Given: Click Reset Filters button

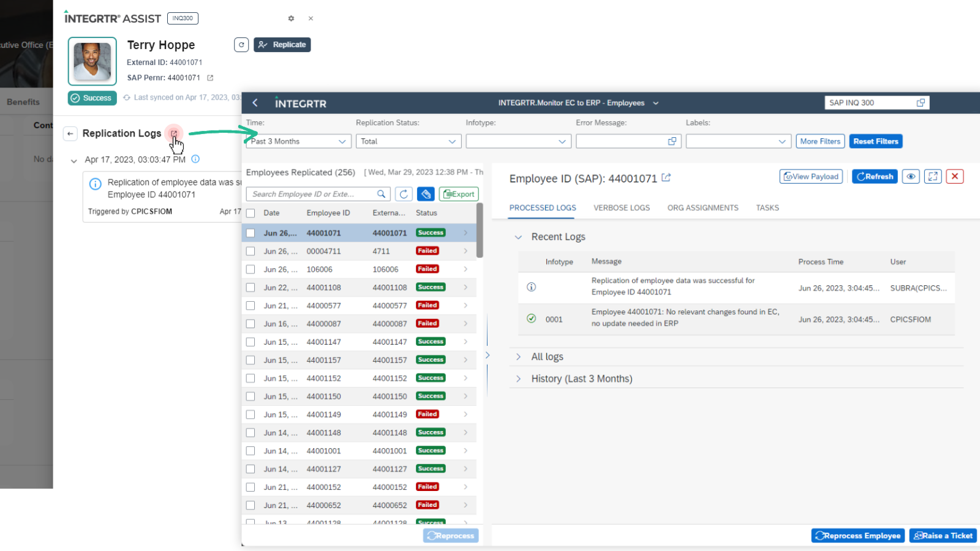Looking at the screenshot, I should click(876, 141).
